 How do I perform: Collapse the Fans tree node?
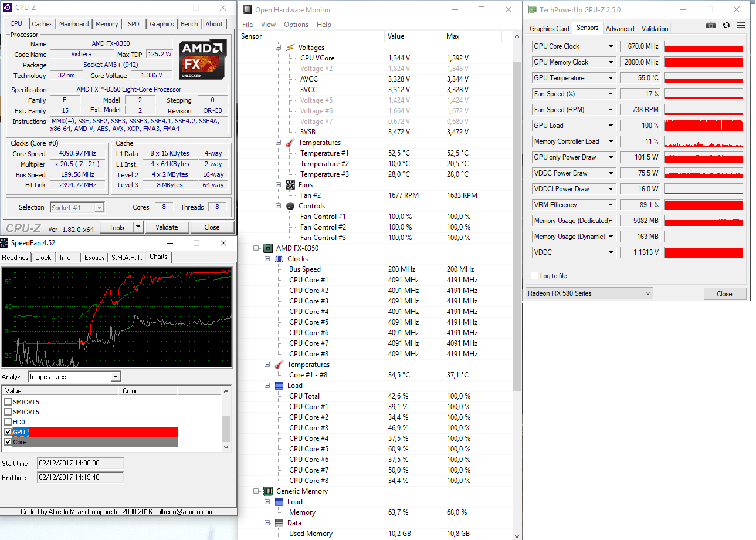coord(278,185)
